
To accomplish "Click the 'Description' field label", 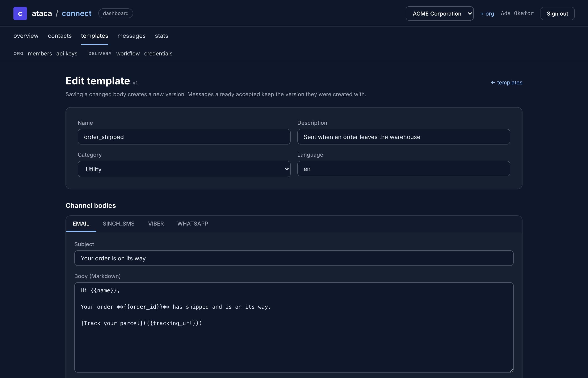I will click(x=312, y=123).
